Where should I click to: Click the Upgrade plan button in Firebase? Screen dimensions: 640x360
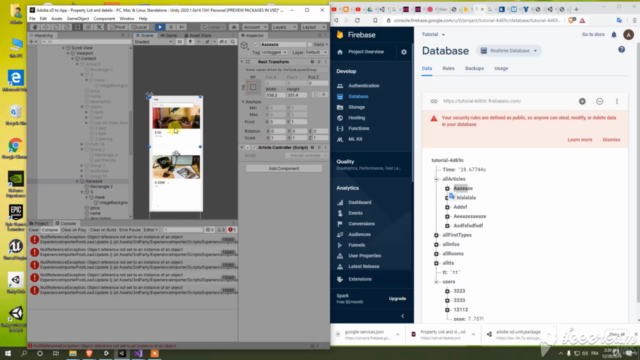tap(397, 298)
